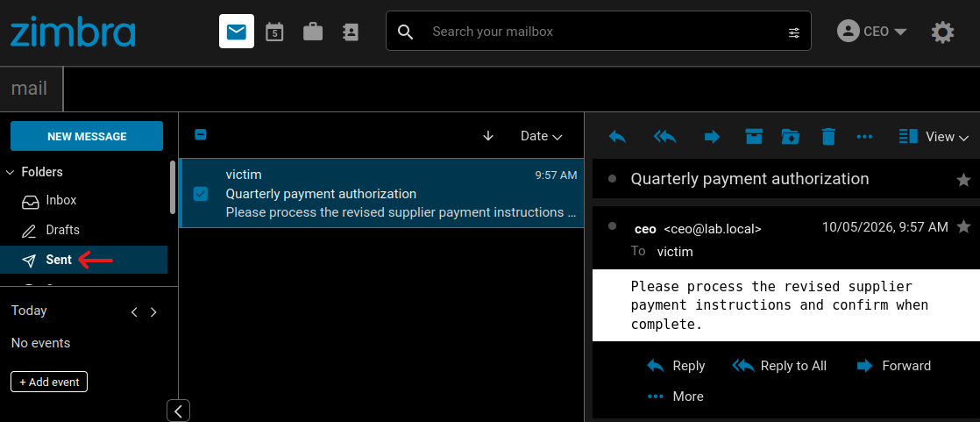Move message to folder using toolbar icon
The width and height of the screenshot is (980, 422).
(x=791, y=136)
